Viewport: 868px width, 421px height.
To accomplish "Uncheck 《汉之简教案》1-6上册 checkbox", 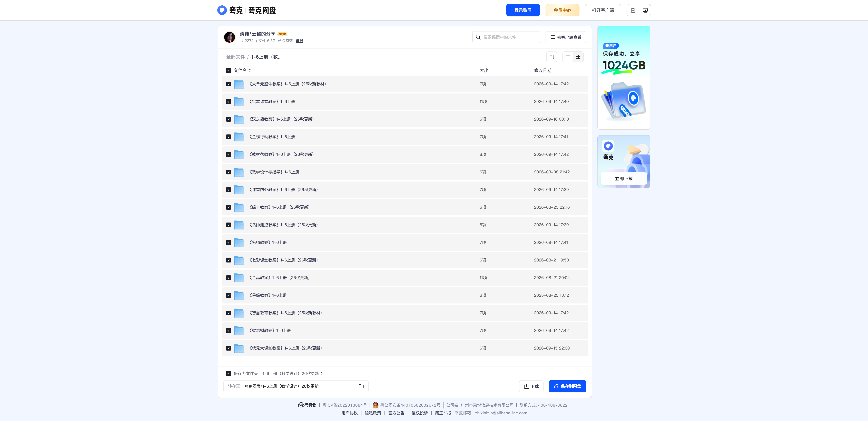I will [x=229, y=119].
